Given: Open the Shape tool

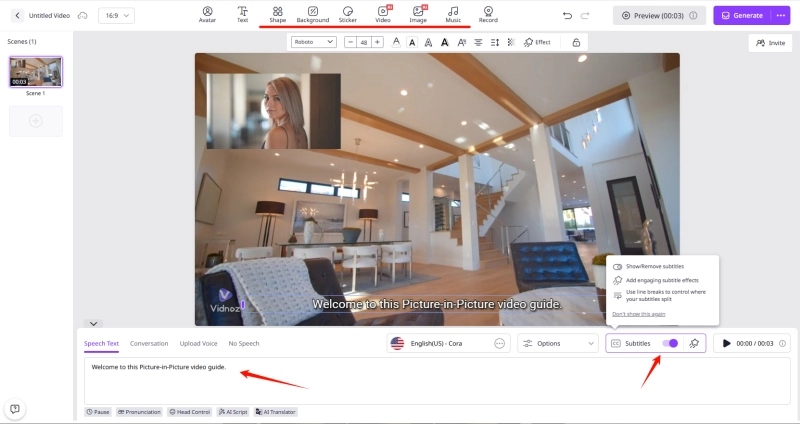Looking at the screenshot, I should (x=277, y=15).
